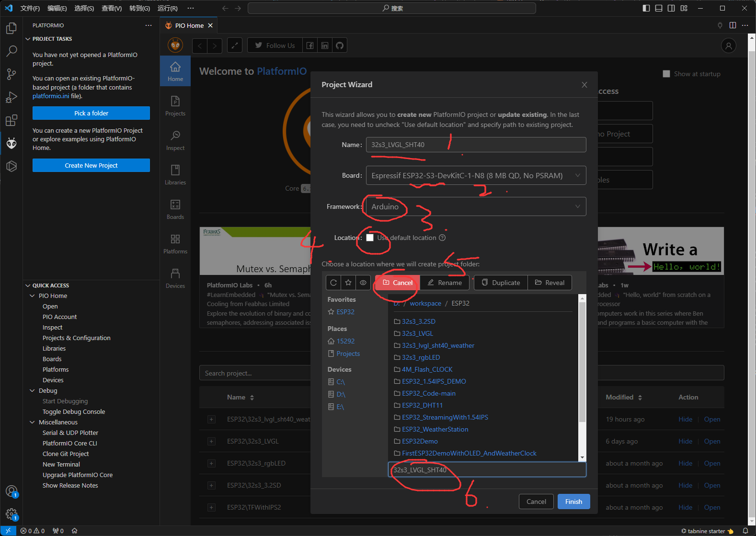Click the expand fullscreen icon in PIO toolbar
The width and height of the screenshot is (756, 536).
[x=234, y=46]
